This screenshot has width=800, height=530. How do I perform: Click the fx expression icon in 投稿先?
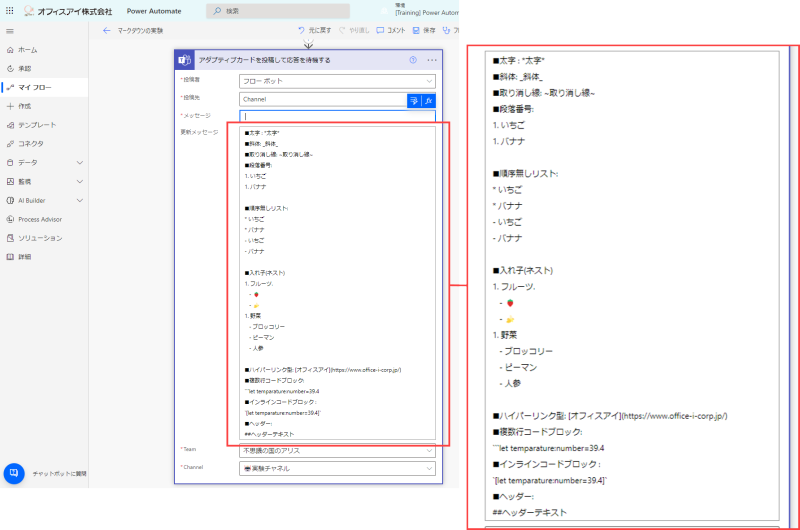(x=429, y=100)
